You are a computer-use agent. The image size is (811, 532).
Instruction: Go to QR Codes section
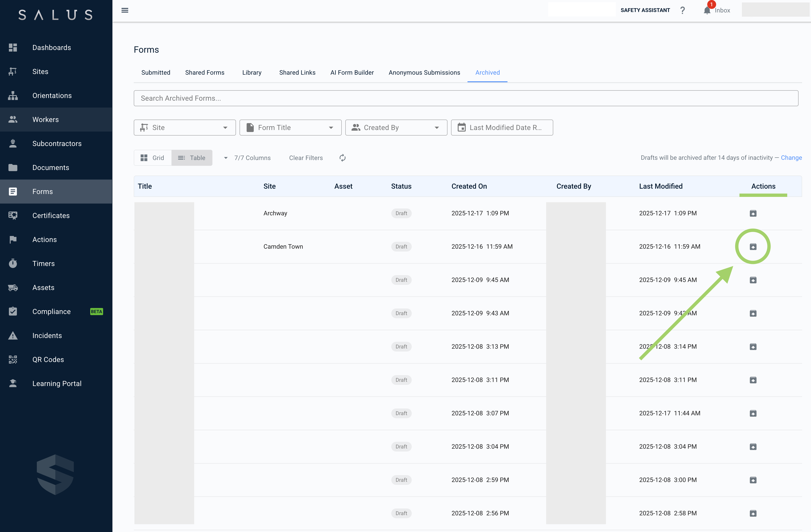pos(48,360)
